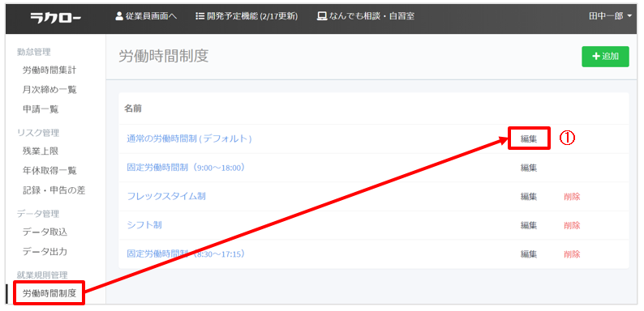Go to データ出力 in sidebar
This screenshot has width=644, height=311.
pos(45,251)
